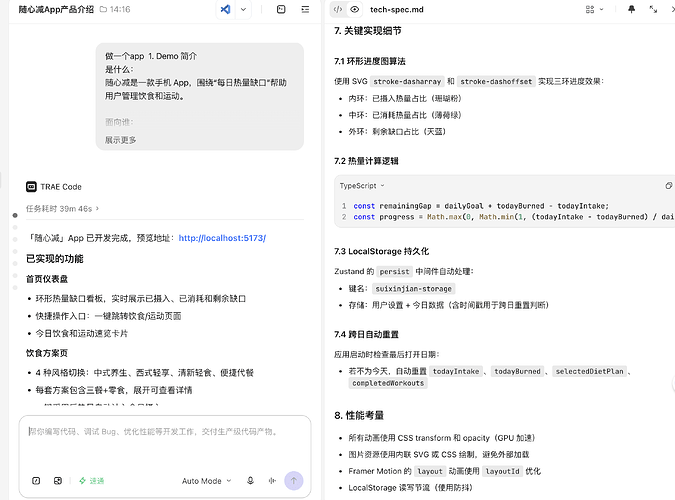Start voice input with microphone icon
This screenshot has width=675, height=500.
tap(250, 481)
